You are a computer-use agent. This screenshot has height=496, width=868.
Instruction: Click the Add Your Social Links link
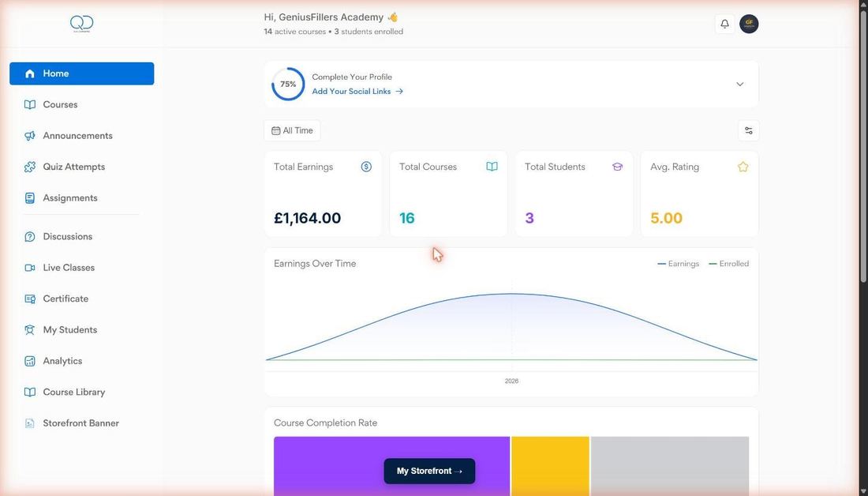point(357,92)
